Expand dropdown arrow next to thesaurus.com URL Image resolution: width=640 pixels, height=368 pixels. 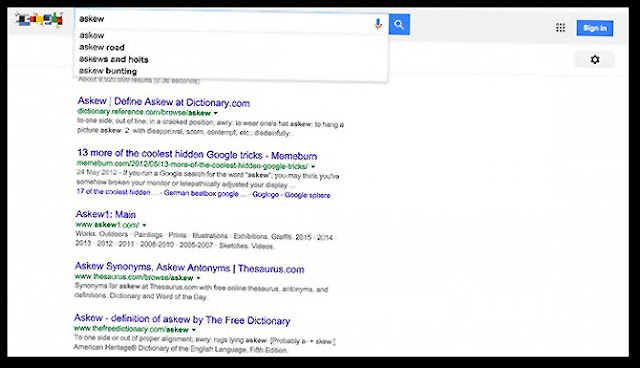(x=198, y=278)
